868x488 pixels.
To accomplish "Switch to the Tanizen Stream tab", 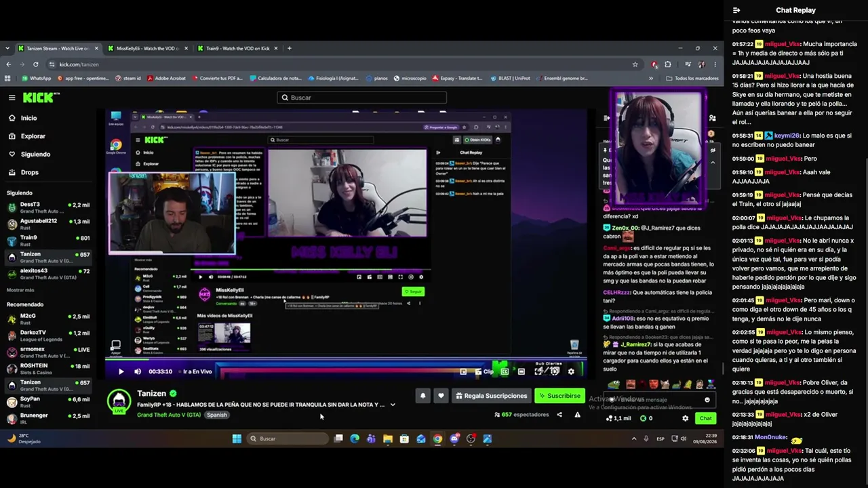I will coord(58,49).
